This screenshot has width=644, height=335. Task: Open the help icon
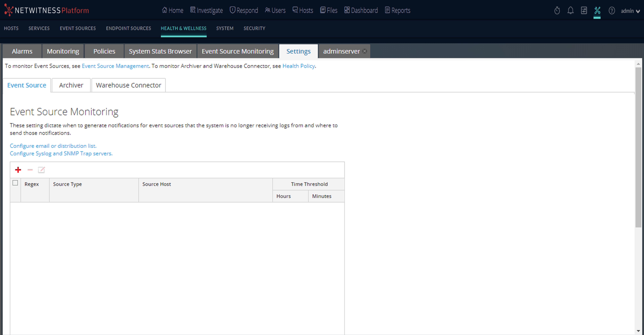[x=612, y=10]
